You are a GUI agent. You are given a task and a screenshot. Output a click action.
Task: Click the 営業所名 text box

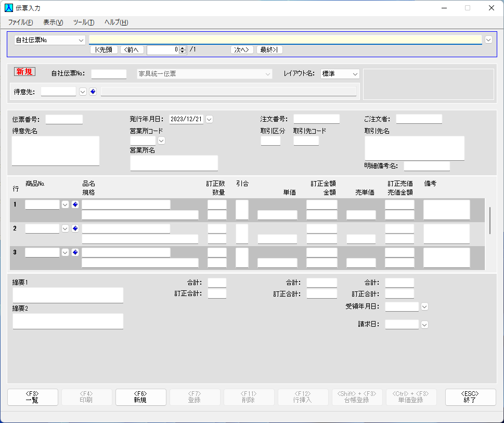pos(174,163)
